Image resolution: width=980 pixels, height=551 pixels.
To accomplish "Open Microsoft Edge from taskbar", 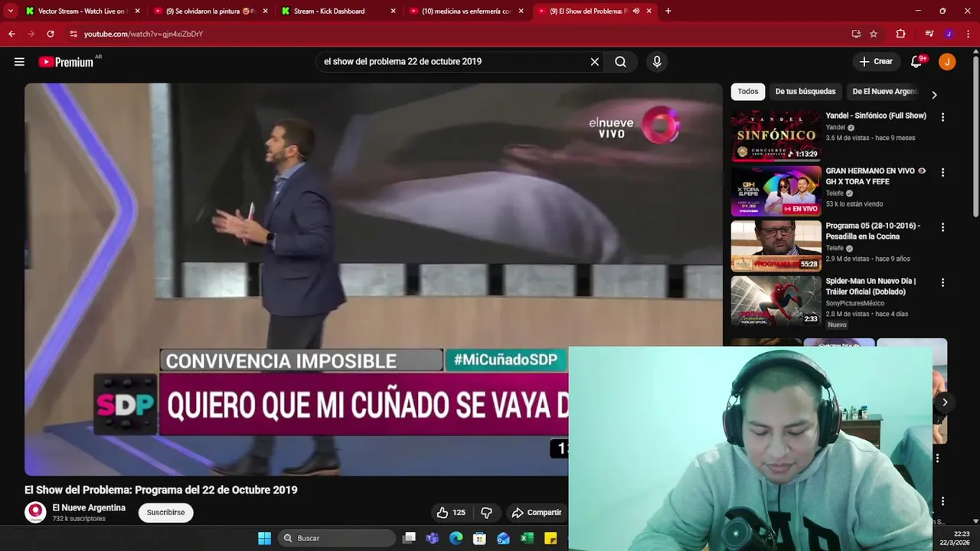I will pos(456,538).
